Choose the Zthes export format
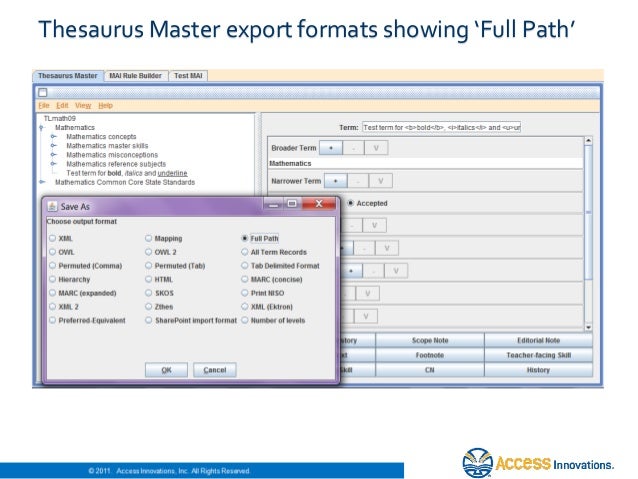The image size is (638, 479). tap(149, 306)
